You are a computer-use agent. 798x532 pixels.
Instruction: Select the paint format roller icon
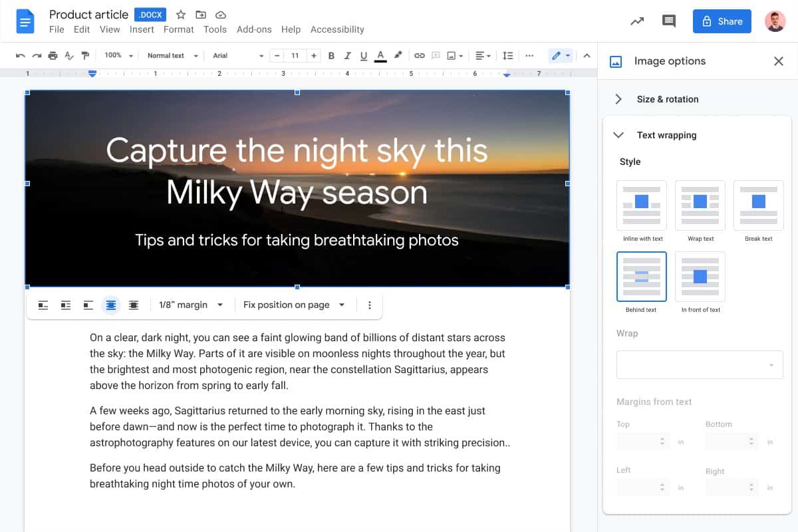[x=84, y=56]
